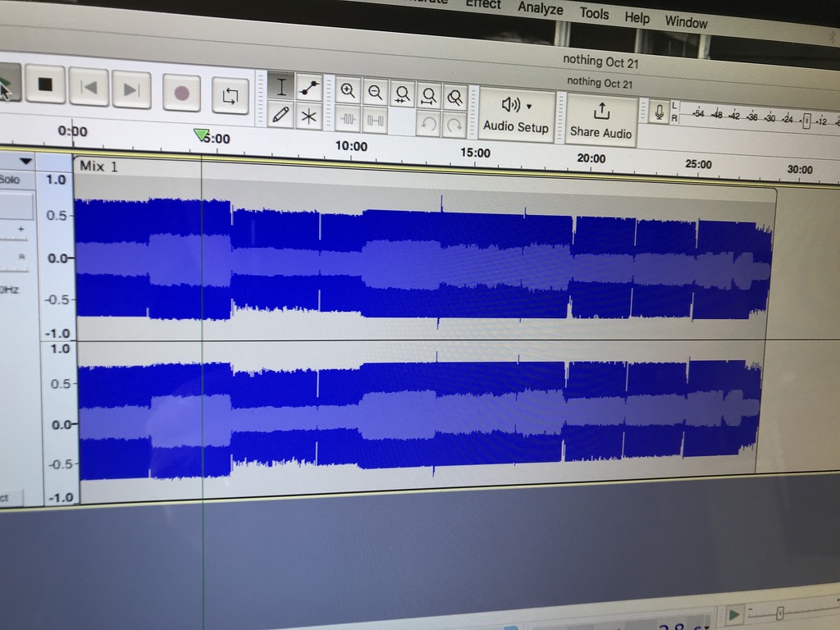This screenshot has height=630, width=840.
Task: Click Silence audio selection icon
Action: tap(375, 121)
